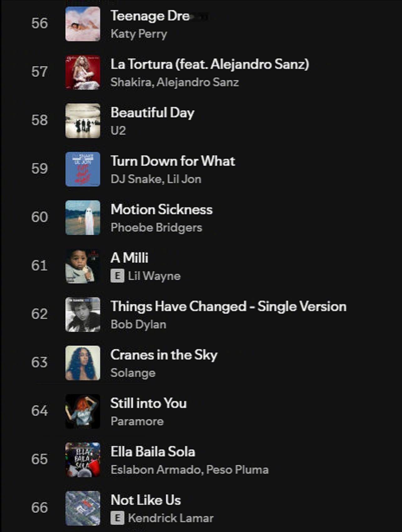Go to Shakira's artist page
The width and height of the screenshot is (402, 532).
click(131, 82)
